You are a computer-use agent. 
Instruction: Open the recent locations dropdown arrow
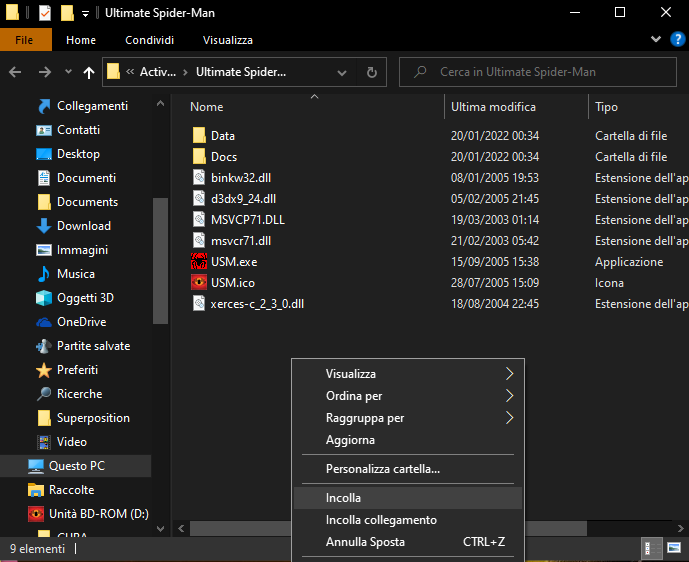pos(68,71)
